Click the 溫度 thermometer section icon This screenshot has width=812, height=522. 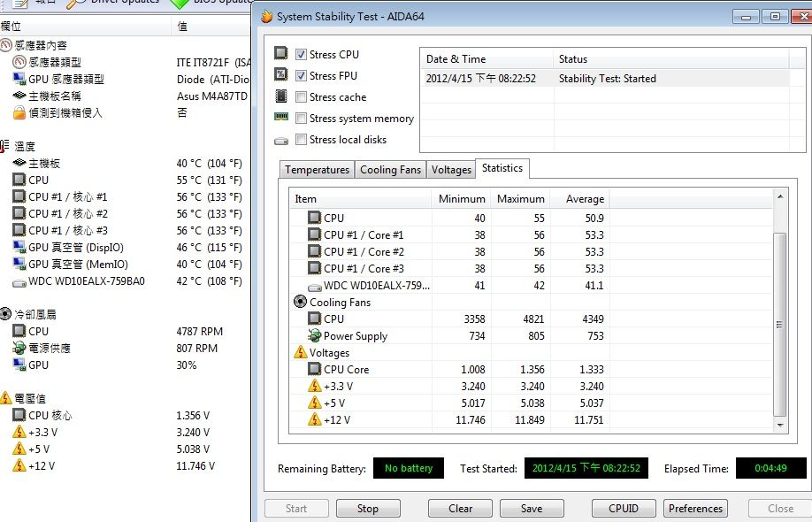pyautogui.click(x=4, y=146)
